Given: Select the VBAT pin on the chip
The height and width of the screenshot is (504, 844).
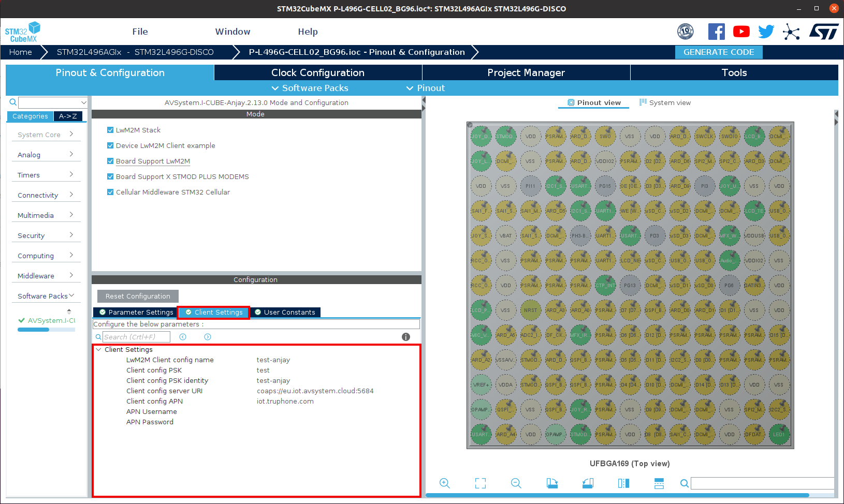Looking at the screenshot, I should pos(506,236).
